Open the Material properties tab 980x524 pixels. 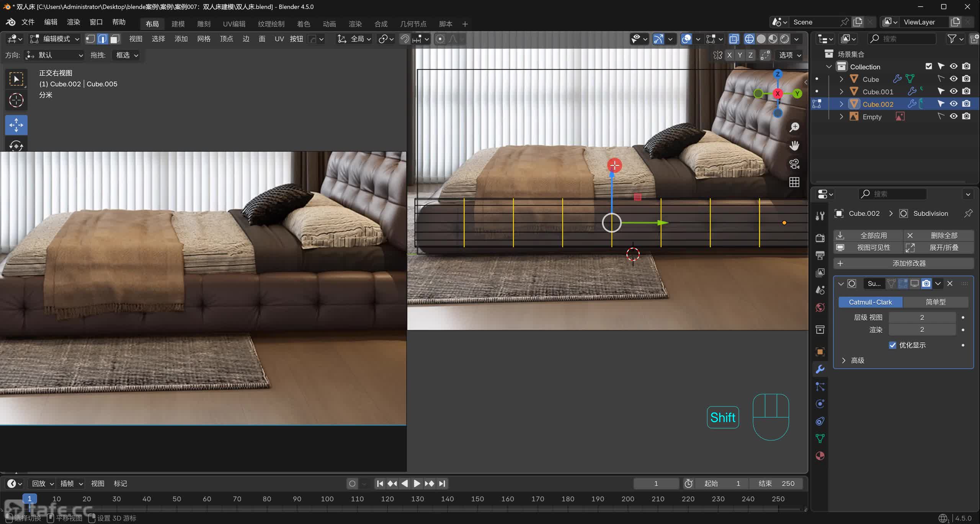820,456
